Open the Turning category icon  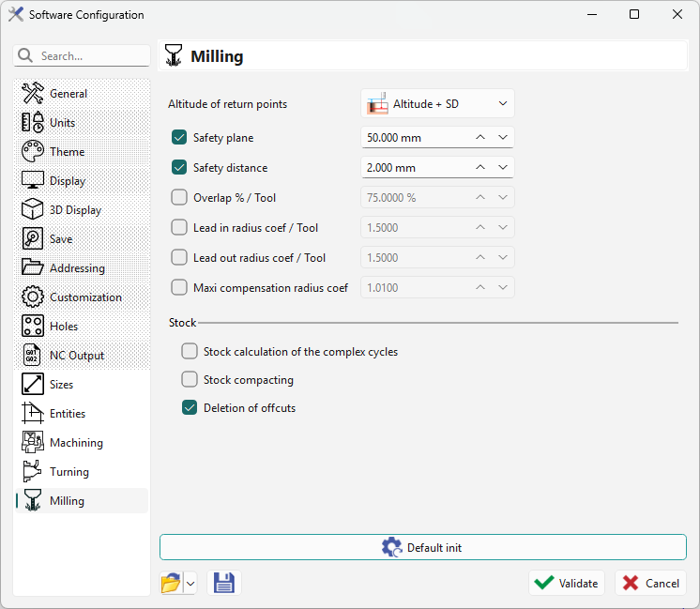33,471
